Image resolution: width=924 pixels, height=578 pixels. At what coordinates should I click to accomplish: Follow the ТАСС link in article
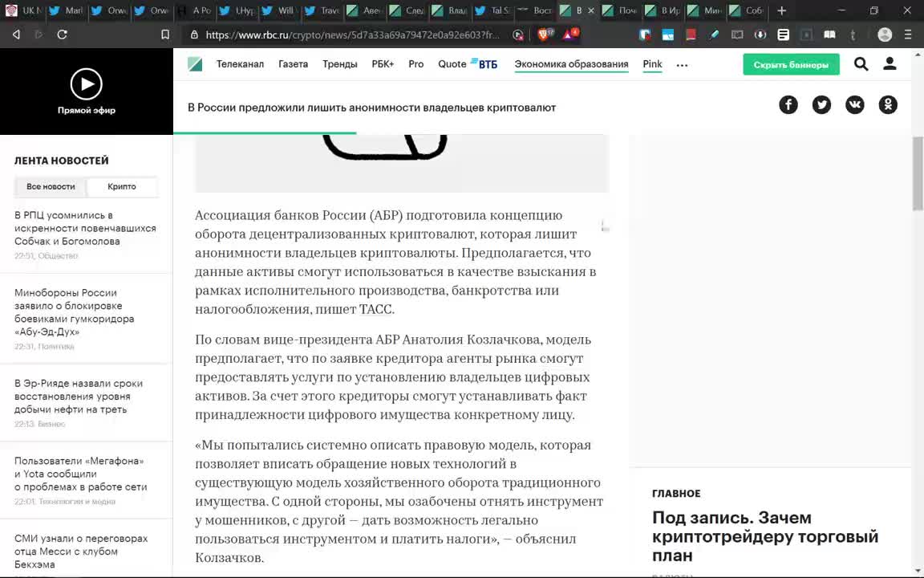coord(375,310)
